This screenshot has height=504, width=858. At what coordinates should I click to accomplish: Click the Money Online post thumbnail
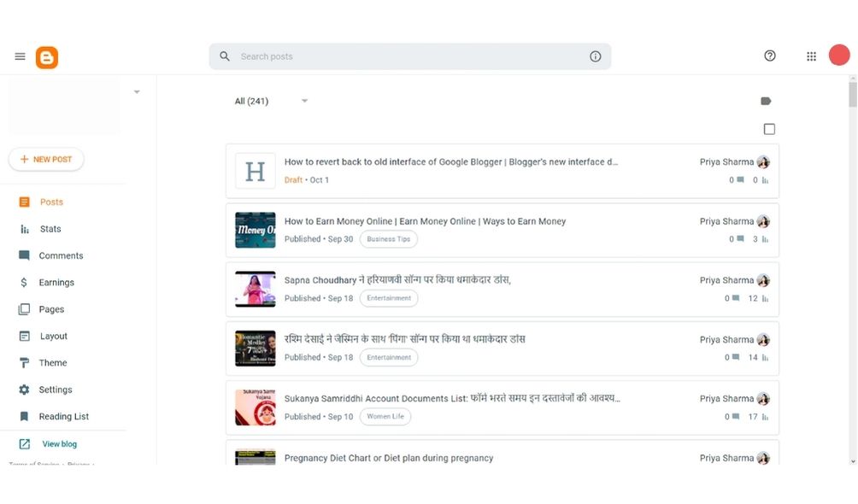coord(256,231)
